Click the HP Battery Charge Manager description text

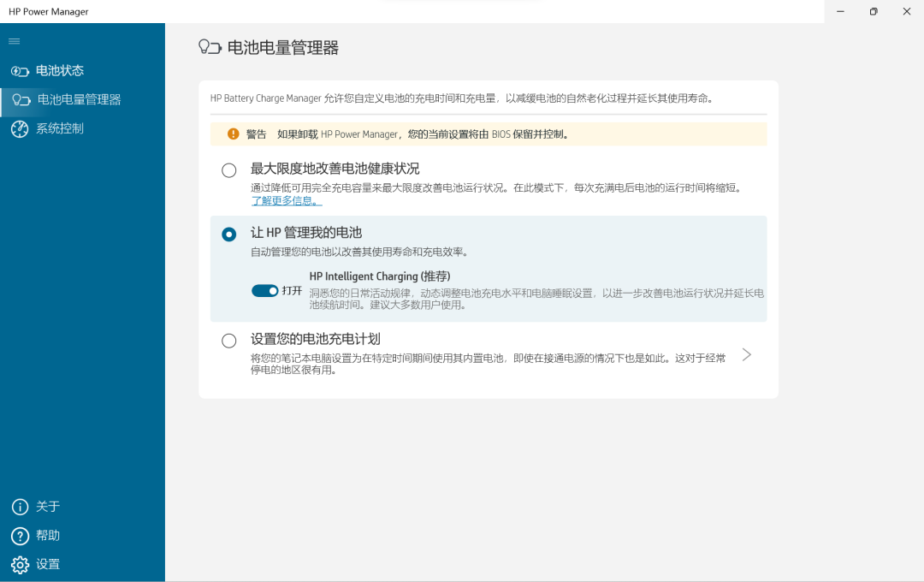tap(463, 98)
